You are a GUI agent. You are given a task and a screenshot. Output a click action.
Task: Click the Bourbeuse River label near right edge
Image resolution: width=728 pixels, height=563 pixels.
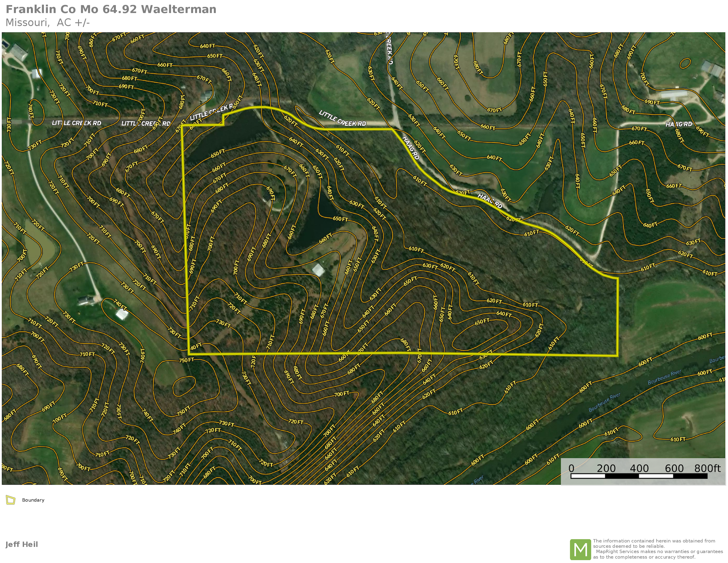point(664,377)
